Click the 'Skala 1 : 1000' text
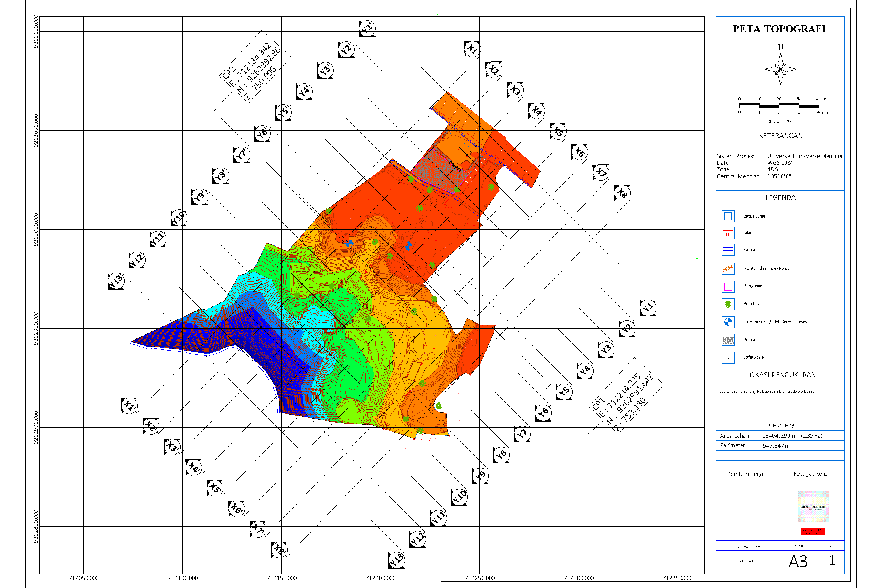882x588 pixels. click(x=780, y=121)
